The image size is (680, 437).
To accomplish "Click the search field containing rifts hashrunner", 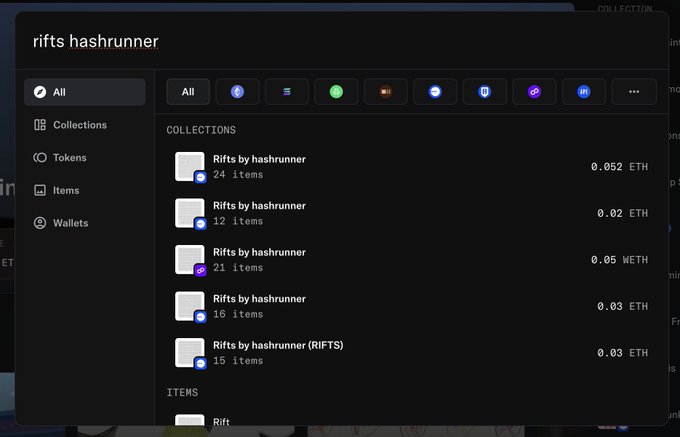I will coord(342,41).
